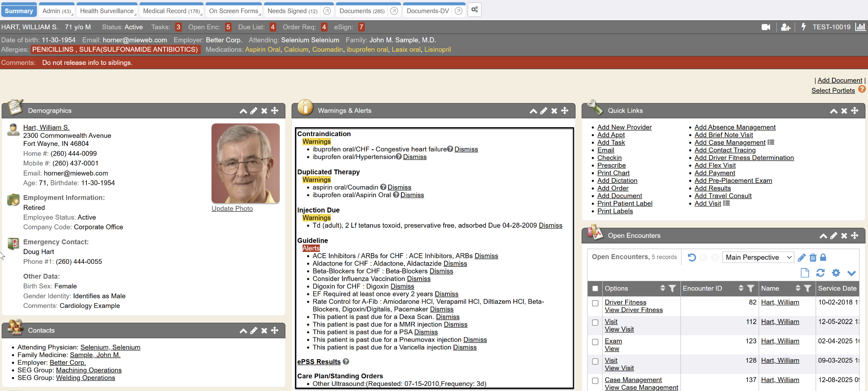Viewport: 868px width, 391px height.
Task: Collapse the Quick Links portlet
Action: coord(833,111)
